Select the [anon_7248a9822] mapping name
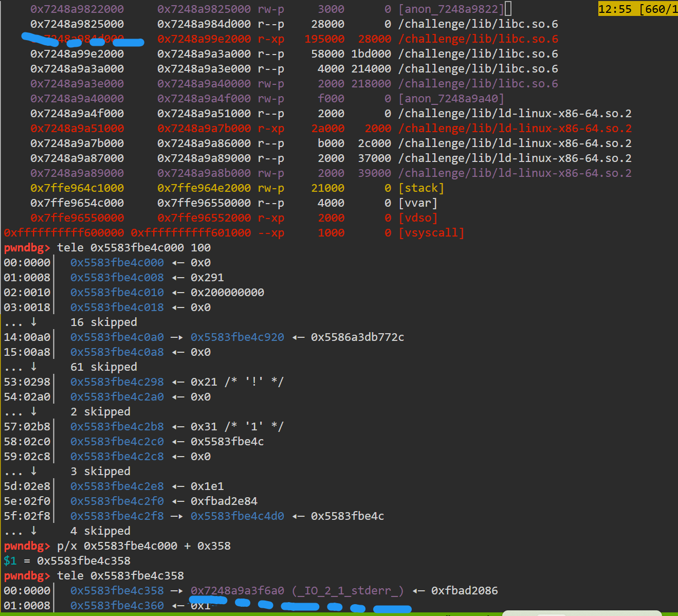The image size is (678, 616). tap(451, 9)
